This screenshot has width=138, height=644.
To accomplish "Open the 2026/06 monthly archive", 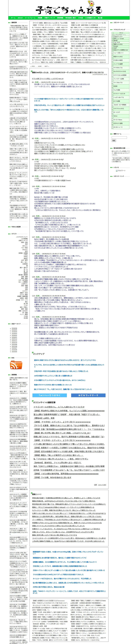I will click(x=14, y=328).
